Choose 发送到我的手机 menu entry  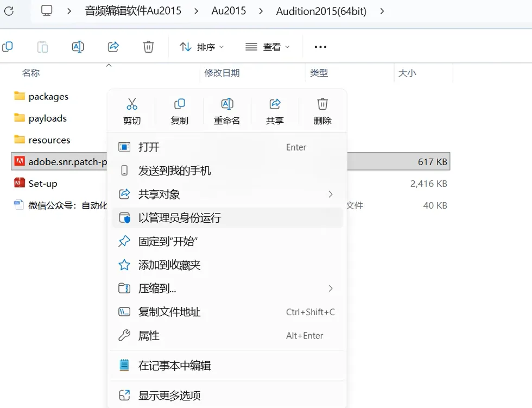[227, 171]
